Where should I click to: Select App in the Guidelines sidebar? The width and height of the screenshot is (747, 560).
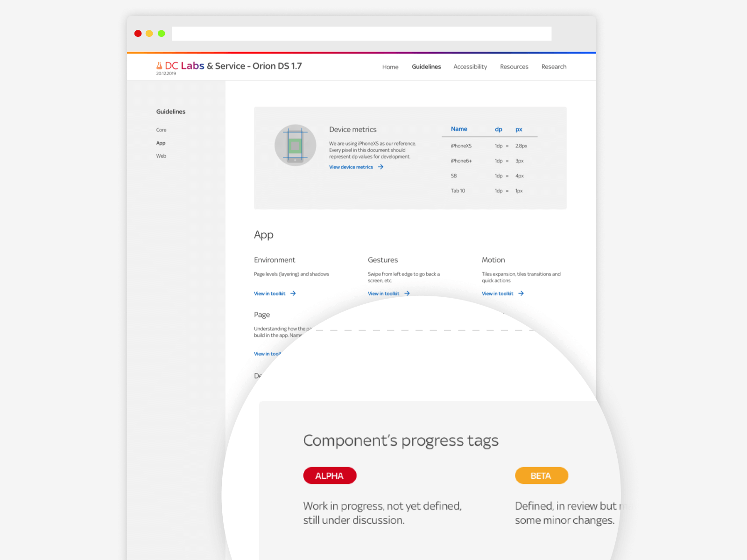tap(161, 143)
